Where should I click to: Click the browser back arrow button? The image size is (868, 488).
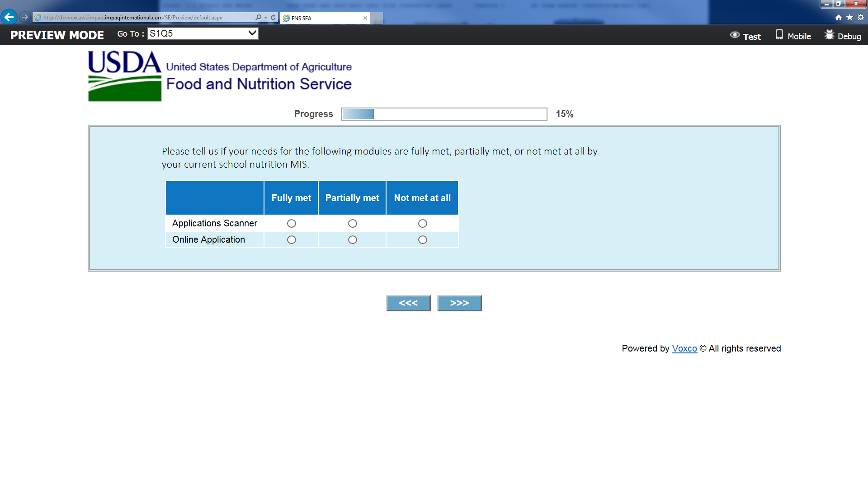click(x=9, y=17)
